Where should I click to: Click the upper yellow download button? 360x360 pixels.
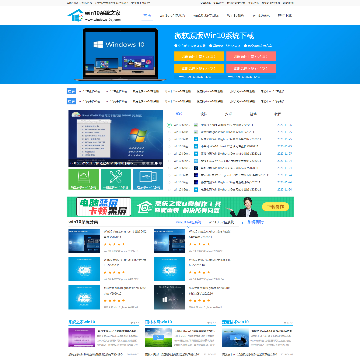click(199, 56)
